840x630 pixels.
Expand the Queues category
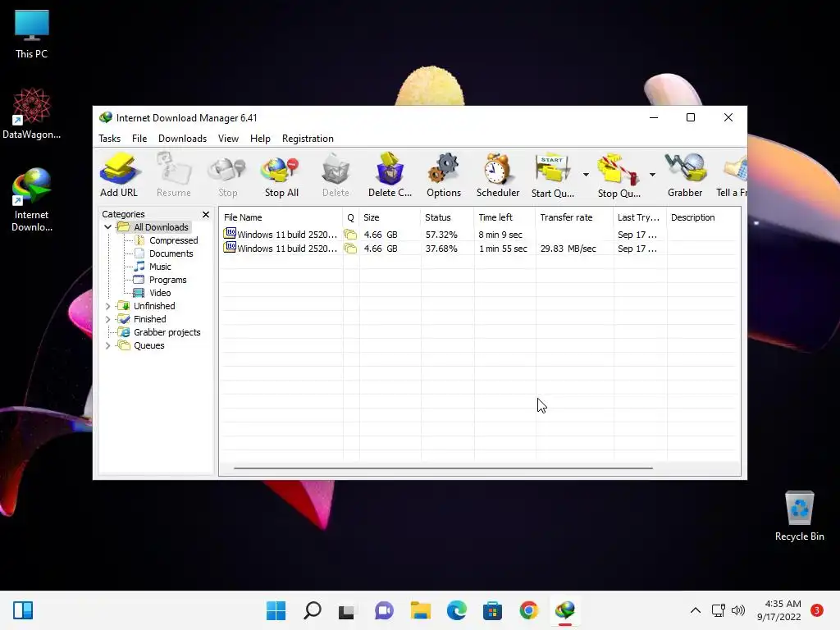click(107, 345)
